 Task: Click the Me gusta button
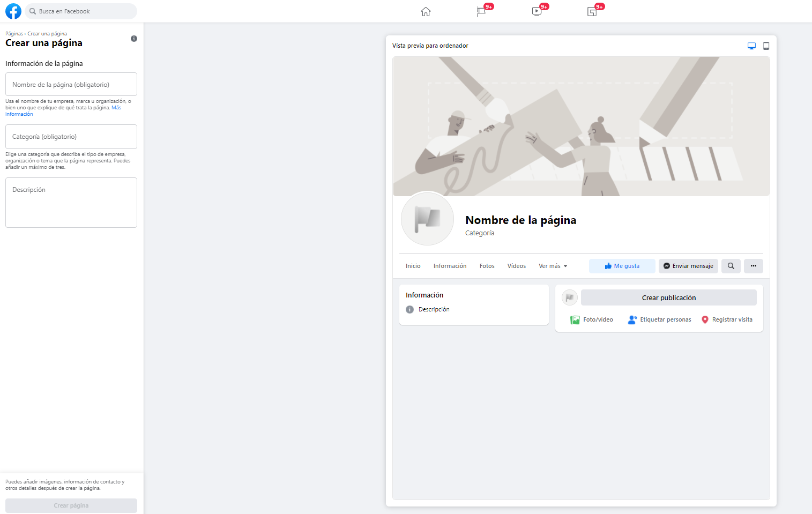(622, 266)
